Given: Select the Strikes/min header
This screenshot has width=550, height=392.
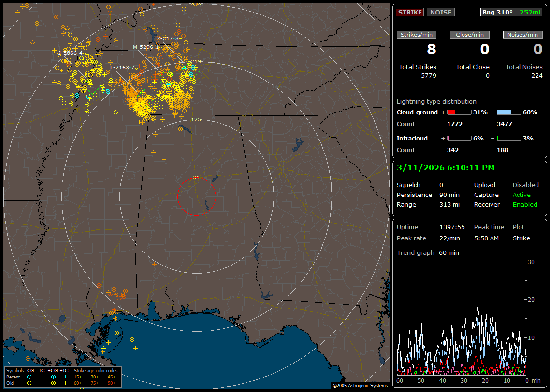Looking at the screenshot, I should pos(417,35).
